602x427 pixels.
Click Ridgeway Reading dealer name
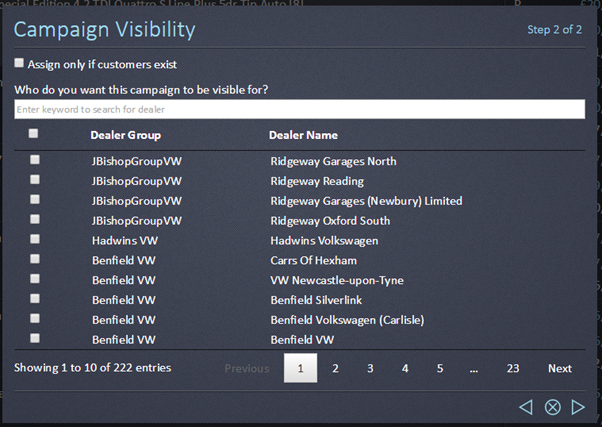[317, 181]
